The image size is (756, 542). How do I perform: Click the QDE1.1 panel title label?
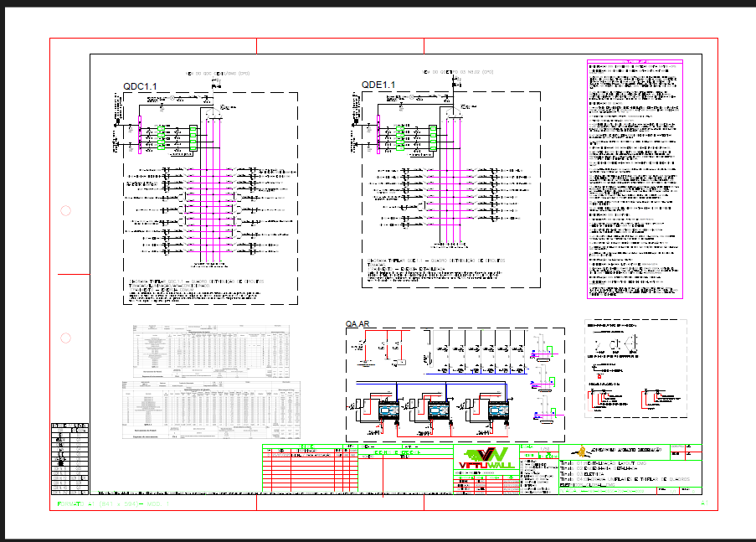tap(378, 85)
